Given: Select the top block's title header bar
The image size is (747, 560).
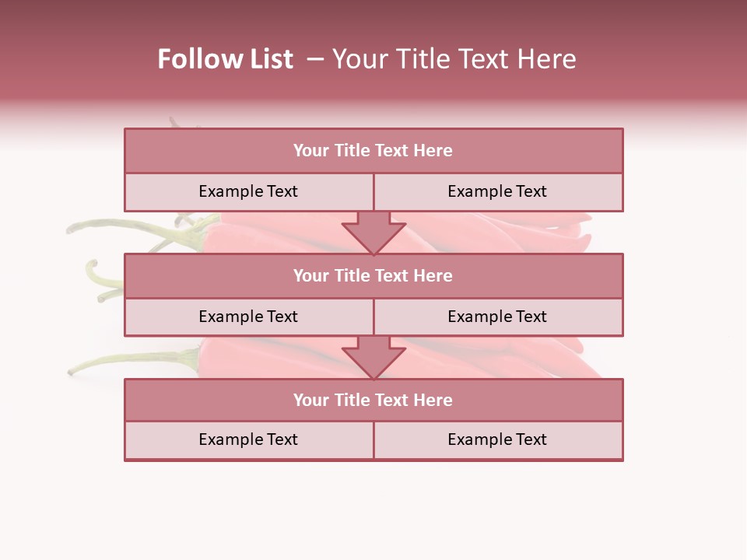Looking at the screenshot, I should [373, 151].
